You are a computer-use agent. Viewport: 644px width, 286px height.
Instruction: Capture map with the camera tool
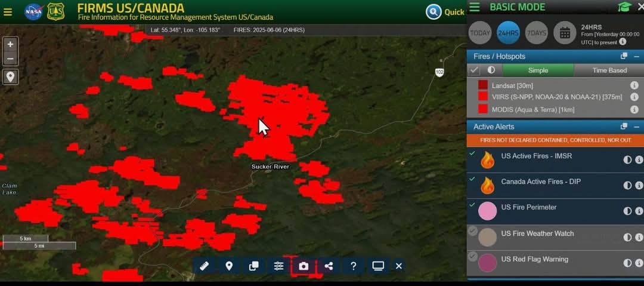point(304,266)
